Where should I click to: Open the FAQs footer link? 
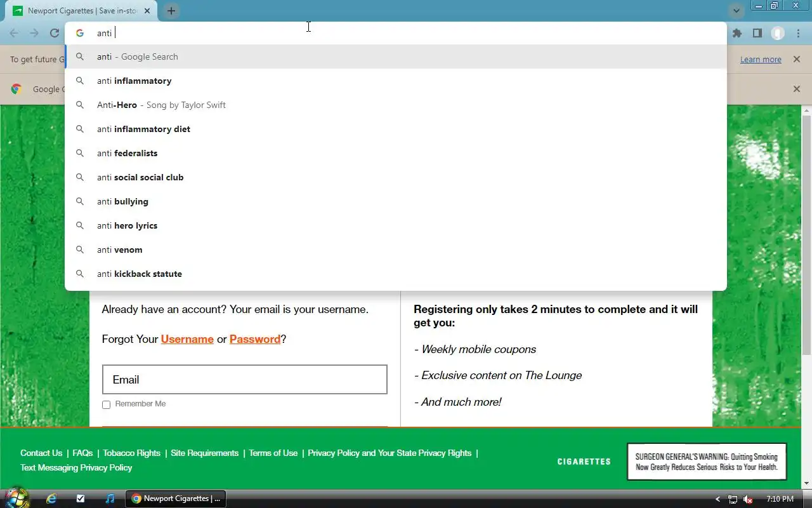[x=82, y=453]
